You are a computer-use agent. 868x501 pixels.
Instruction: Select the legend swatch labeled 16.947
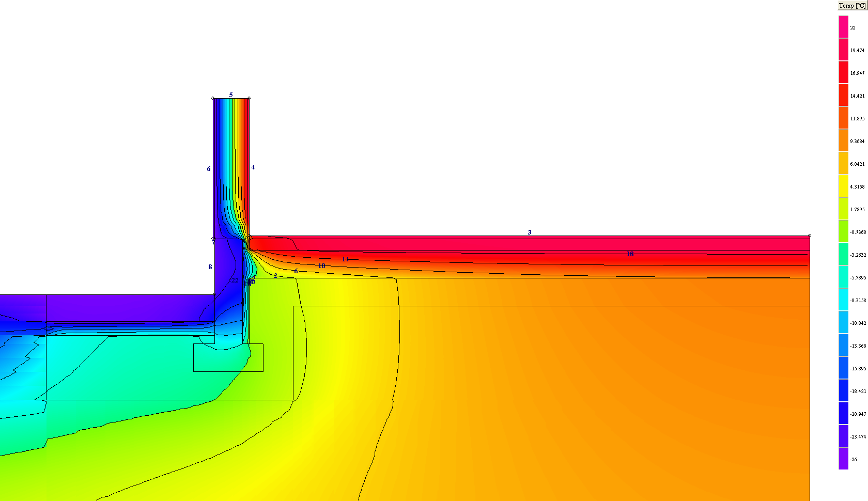tap(843, 72)
